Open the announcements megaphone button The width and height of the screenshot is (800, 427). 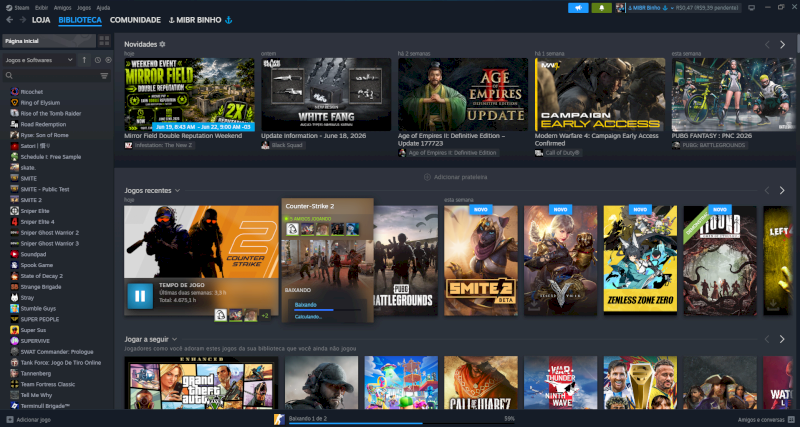point(578,8)
